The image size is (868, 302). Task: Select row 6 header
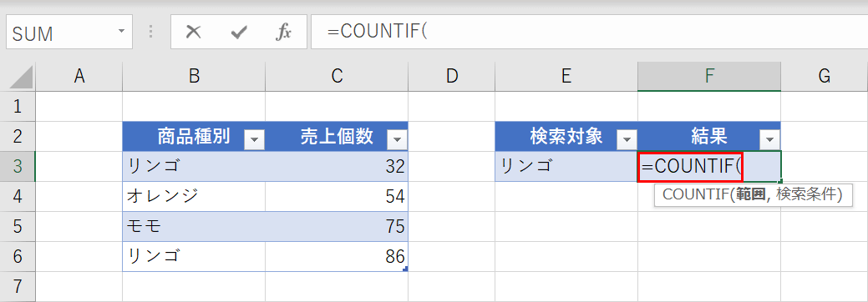18,256
